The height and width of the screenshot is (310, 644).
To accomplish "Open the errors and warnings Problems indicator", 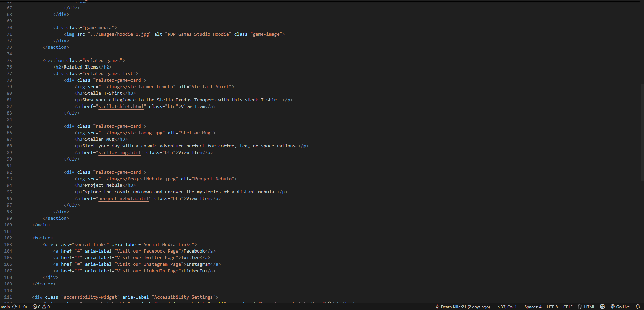I will click(41, 307).
